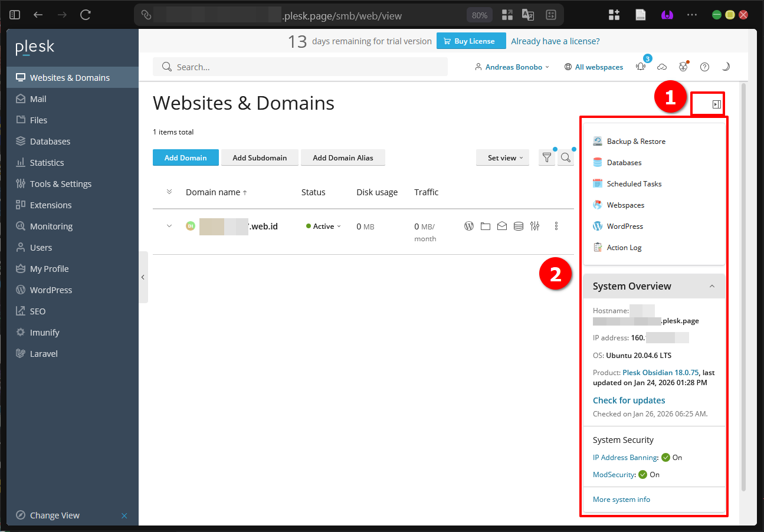Switch to Tools & Settings in sidebar
Viewport: 764px width, 532px height.
point(60,183)
